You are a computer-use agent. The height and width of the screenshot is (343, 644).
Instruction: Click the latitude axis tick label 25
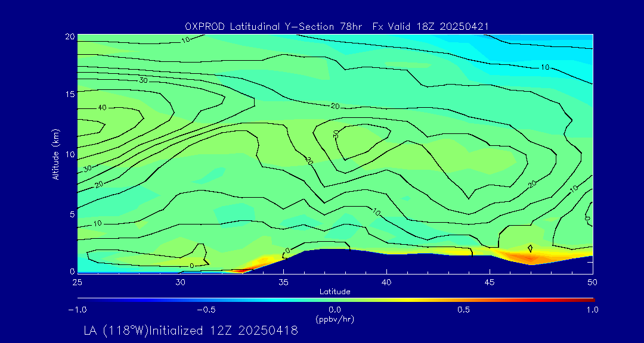click(x=77, y=282)
